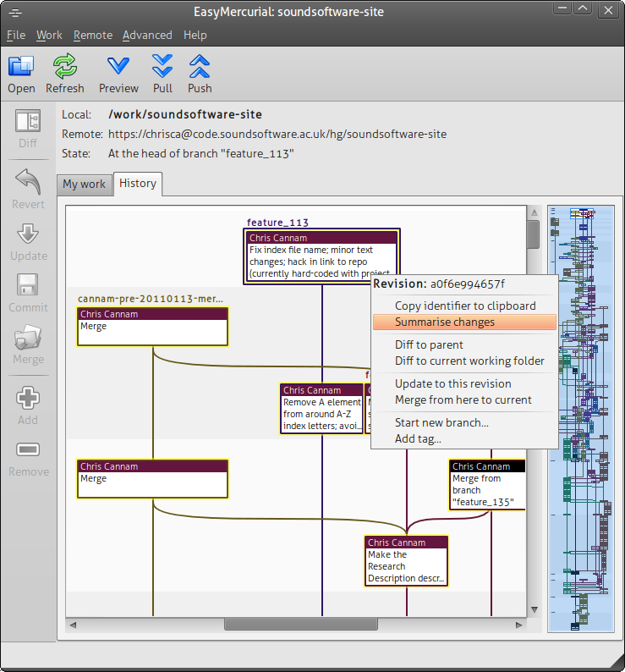The height and width of the screenshot is (672, 625).
Task: Click the Merge folders icon
Action: point(28,337)
